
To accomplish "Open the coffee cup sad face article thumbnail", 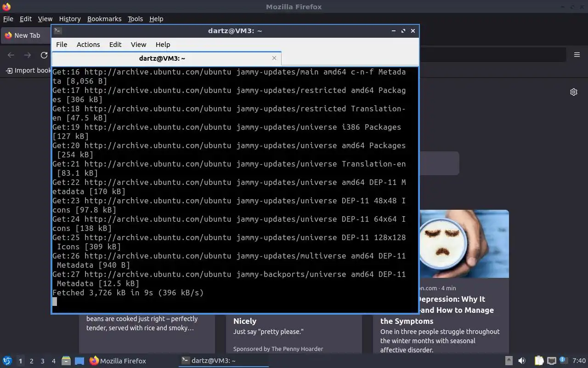I will 464,244.
